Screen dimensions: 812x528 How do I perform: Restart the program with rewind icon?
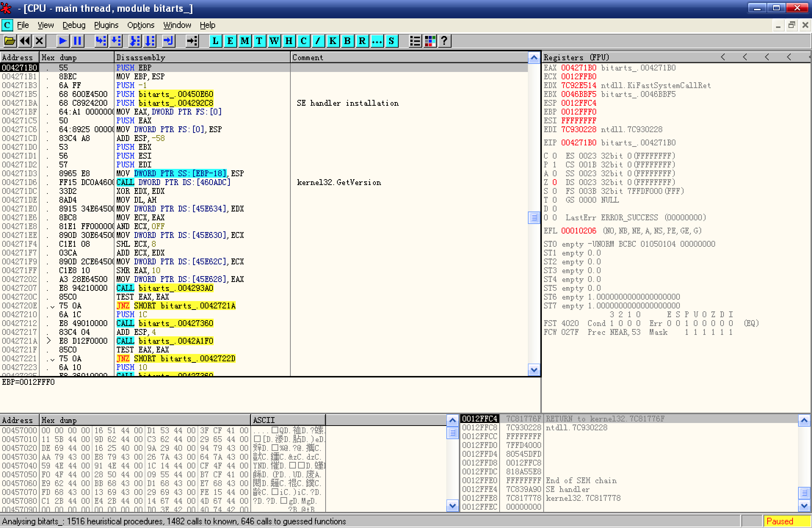tap(25, 41)
